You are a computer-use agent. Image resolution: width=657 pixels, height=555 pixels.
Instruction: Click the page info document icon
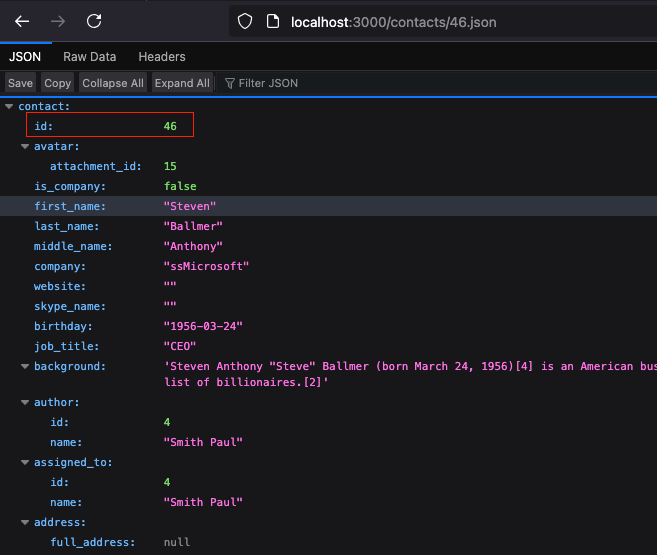[x=272, y=21]
